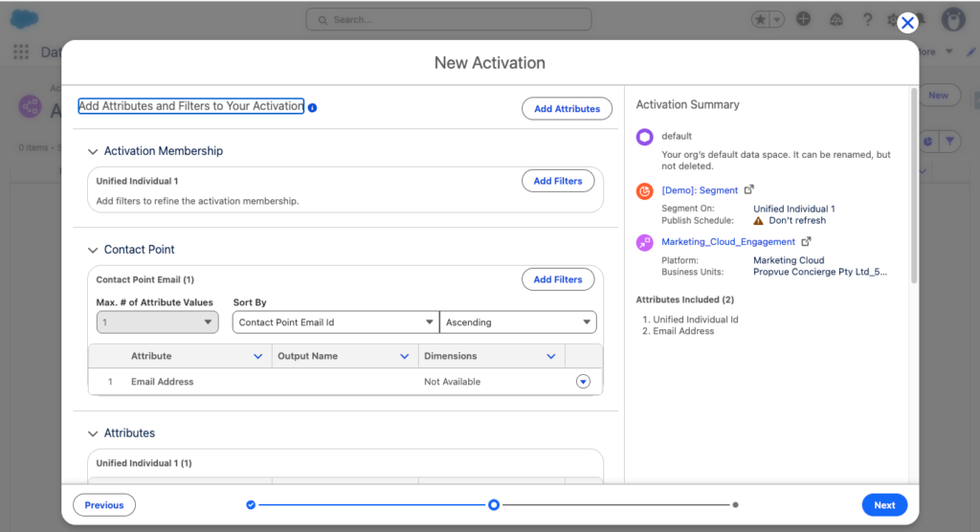This screenshot has height=532, width=980.
Task: Click the info icon beside the activation heading
Action: (313, 108)
